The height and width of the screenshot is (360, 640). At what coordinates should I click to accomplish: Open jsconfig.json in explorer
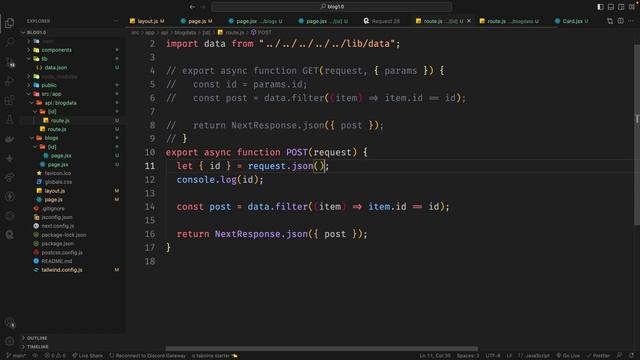click(73, 217)
